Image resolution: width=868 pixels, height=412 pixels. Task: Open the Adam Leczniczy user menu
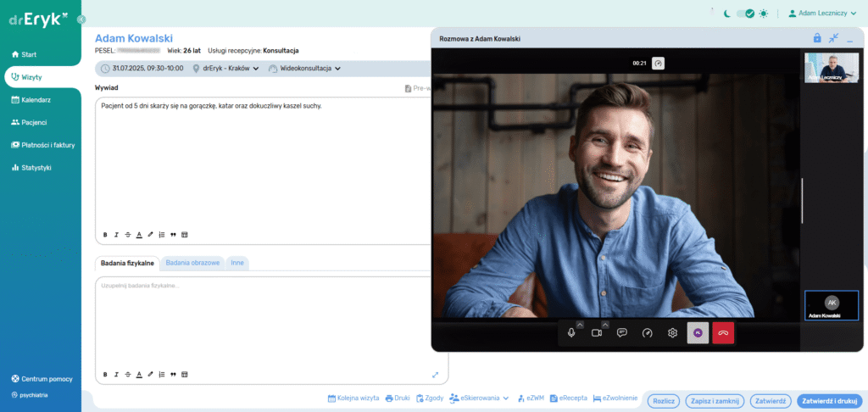(x=822, y=14)
